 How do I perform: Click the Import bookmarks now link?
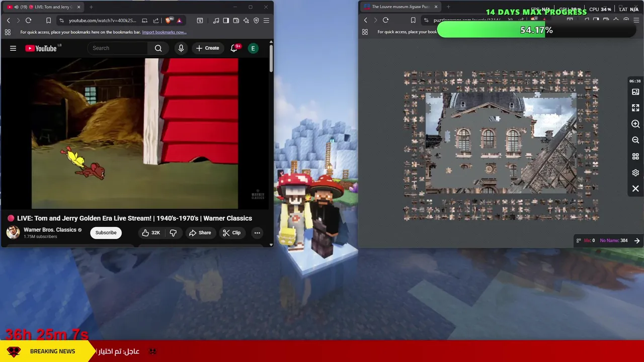click(x=164, y=32)
